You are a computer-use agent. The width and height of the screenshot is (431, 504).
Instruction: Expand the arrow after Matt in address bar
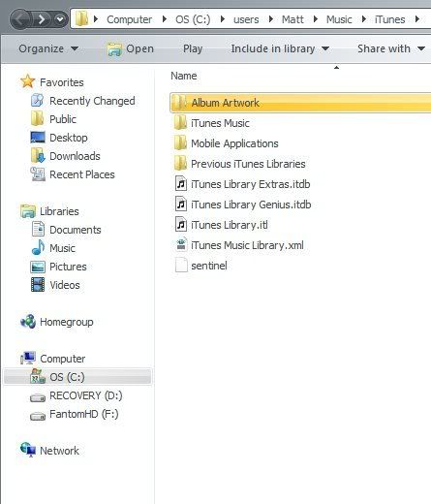pos(316,19)
